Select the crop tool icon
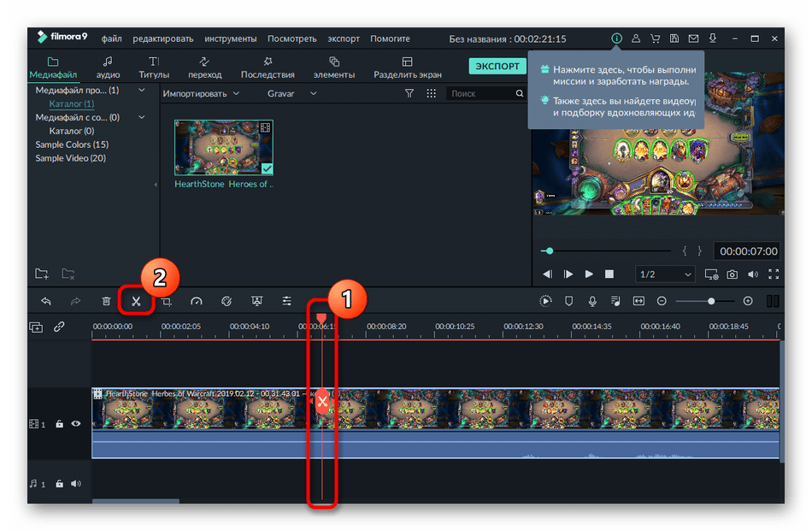This screenshot has height=531, width=812. click(x=167, y=301)
